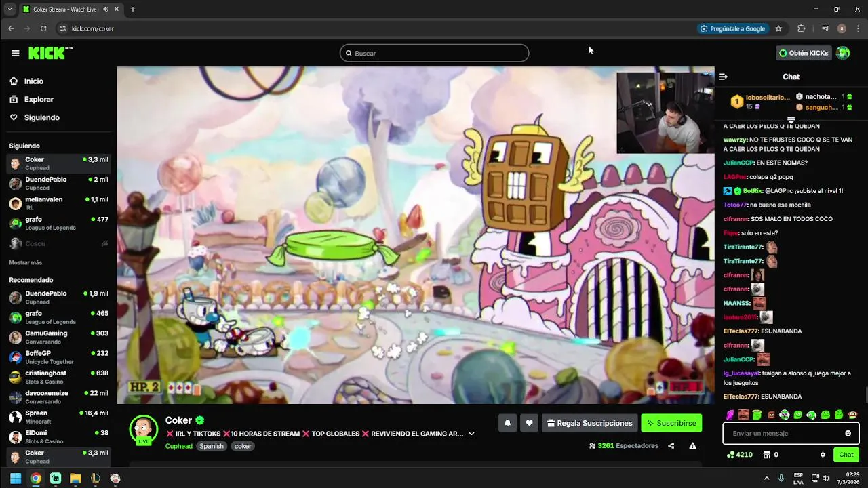868x488 pixels.
Task: Open the emoji picker in chat input
Action: point(848,433)
